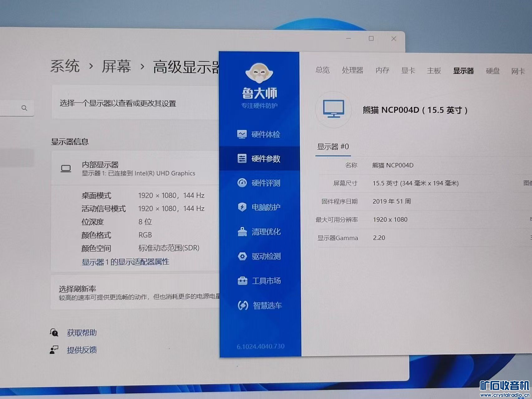Select the 显示器 tab

(463, 71)
